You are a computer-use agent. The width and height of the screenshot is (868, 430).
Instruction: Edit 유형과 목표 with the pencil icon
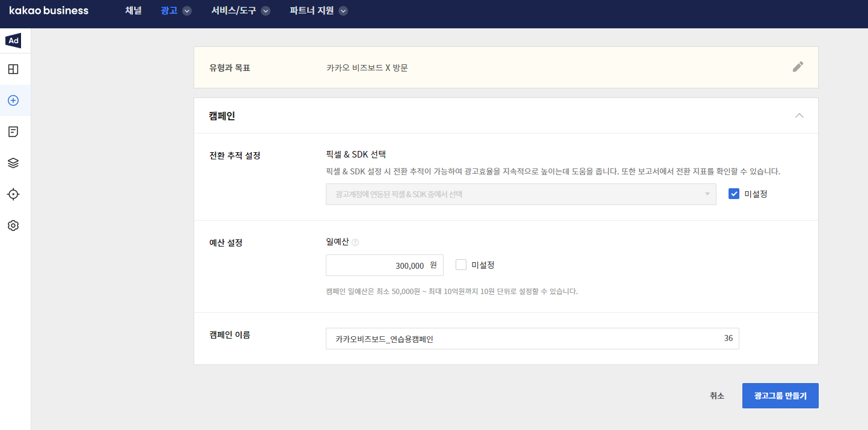[x=798, y=67]
